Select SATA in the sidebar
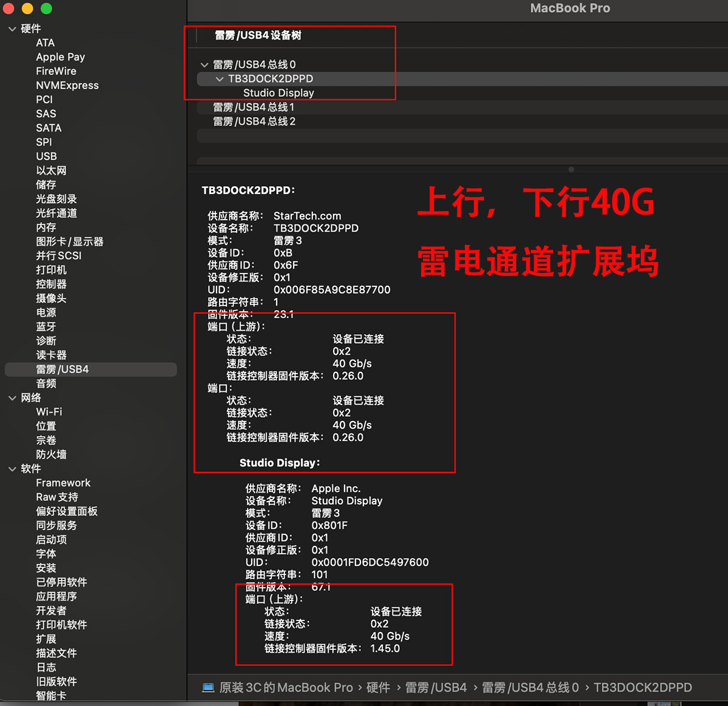Image resolution: width=728 pixels, height=706 pixels. point(49,128)
